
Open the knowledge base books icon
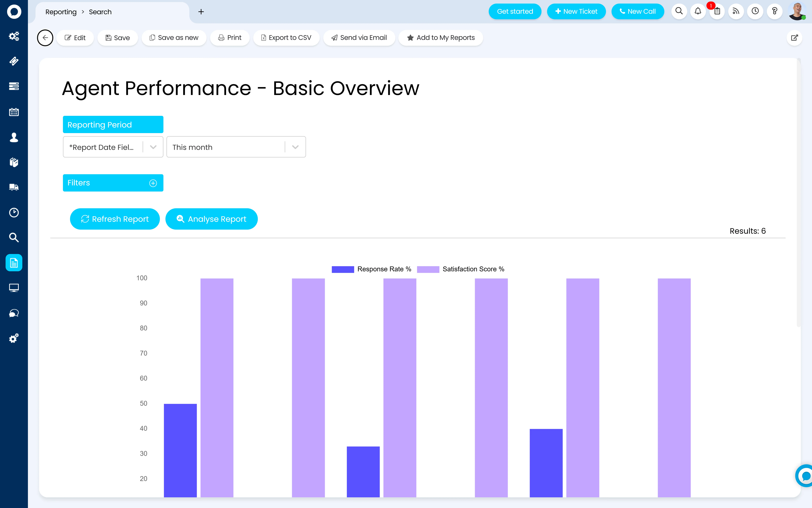[x=14, y=162]
